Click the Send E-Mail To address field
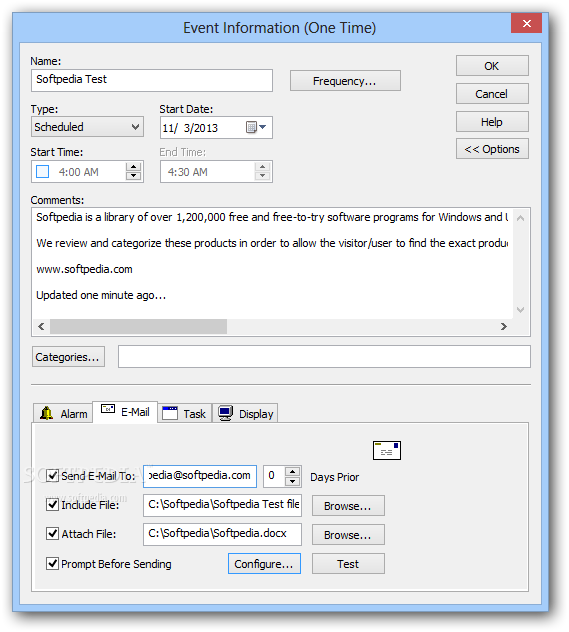Viewport: 569px width, 632px height. [x=200, y=476]
